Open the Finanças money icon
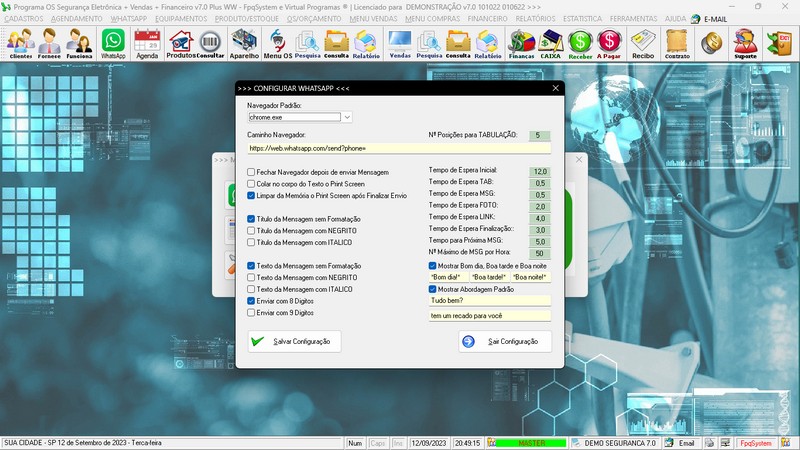800x450 pixels. [521, 44]
